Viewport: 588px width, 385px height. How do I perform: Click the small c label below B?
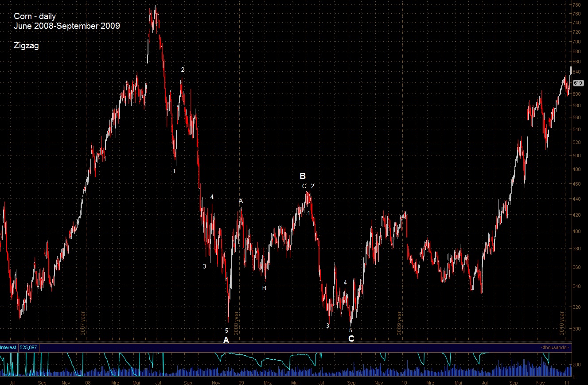tap(304, 187)
